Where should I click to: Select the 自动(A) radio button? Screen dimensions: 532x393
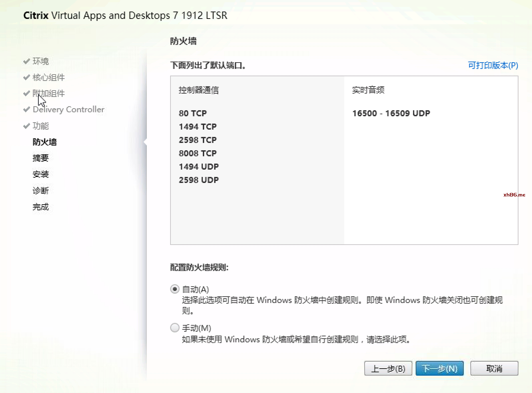click(175, 289)
